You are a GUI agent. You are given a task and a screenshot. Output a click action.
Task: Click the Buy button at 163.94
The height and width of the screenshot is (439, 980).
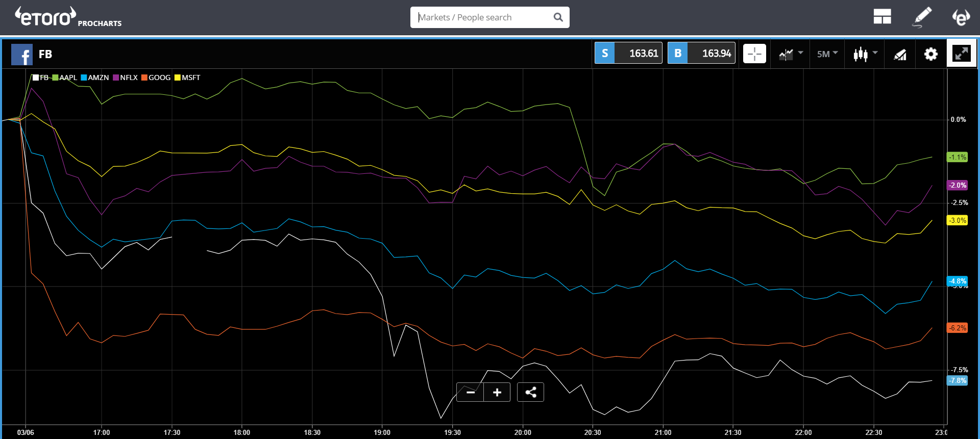(x=701, y=53)
